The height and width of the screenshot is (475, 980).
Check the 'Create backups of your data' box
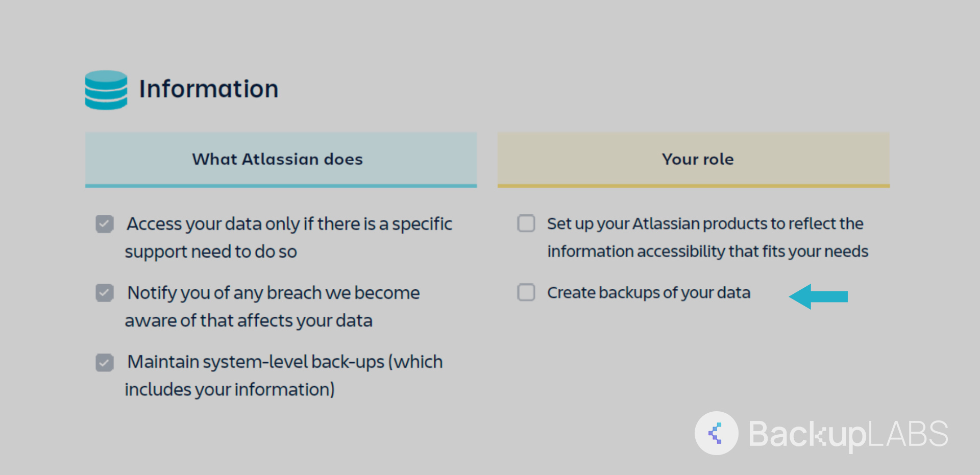pyautogui.click(x=526, y=292)
